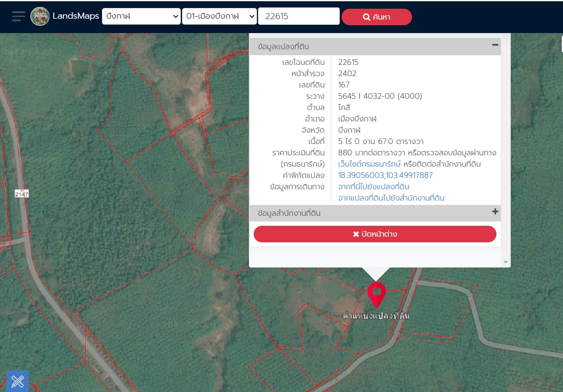Click the LandsMaps title text
This screenshot has height=392, width=563.
coord(76,17)
